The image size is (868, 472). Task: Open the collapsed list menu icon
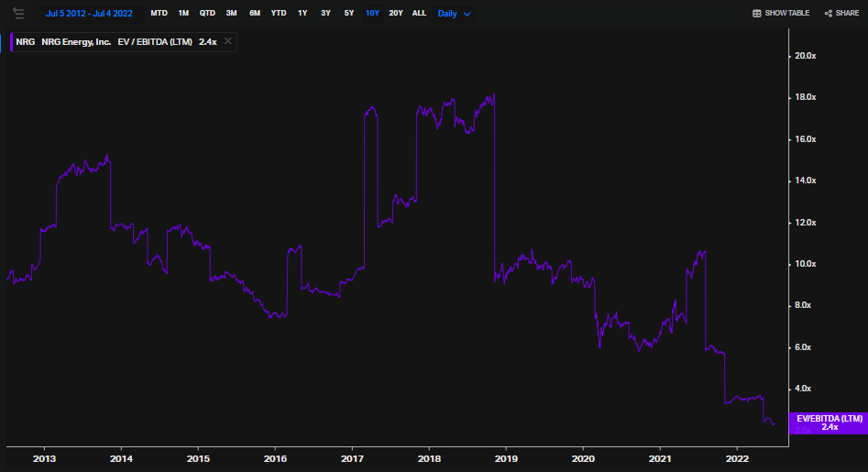tap(18, 13)
